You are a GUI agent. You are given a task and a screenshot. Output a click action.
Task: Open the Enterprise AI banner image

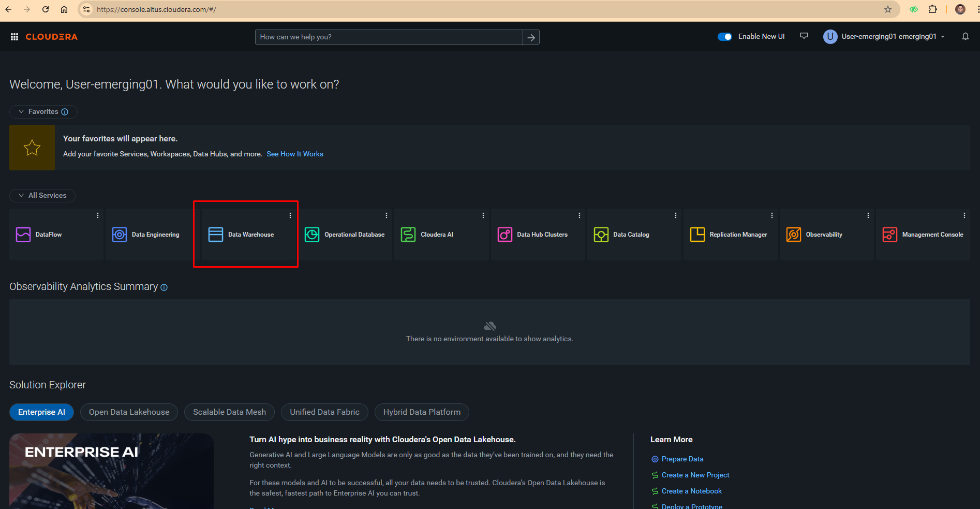click(x=111, y=471)
